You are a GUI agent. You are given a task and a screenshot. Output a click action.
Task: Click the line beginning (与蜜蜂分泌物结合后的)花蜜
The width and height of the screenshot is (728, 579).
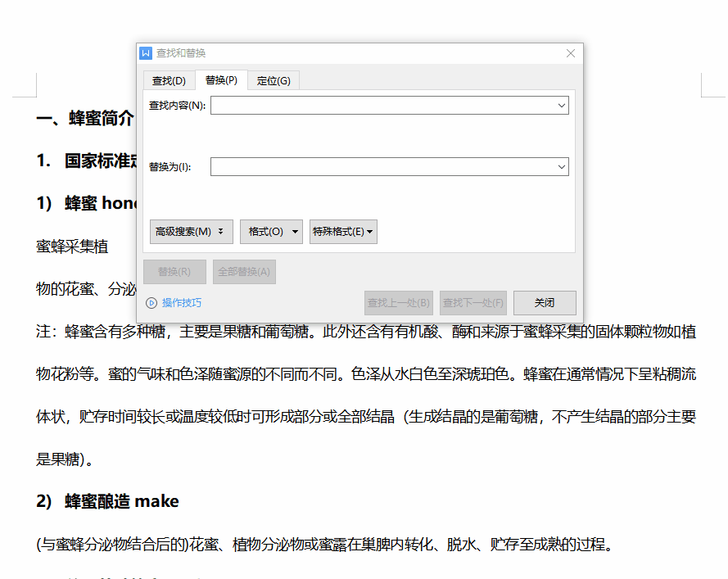pyautogui.click(x=324, y=544)
